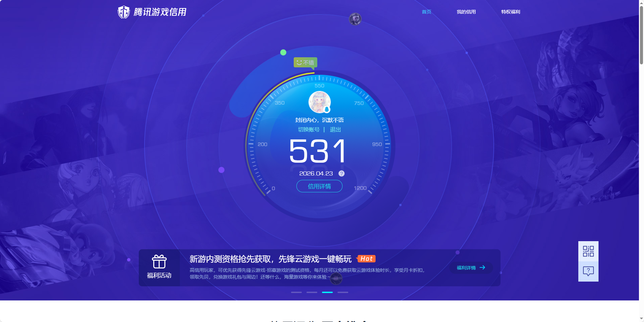Click the gift icon beside 福利活动
The image size is (644, 322).
point(159,262)
